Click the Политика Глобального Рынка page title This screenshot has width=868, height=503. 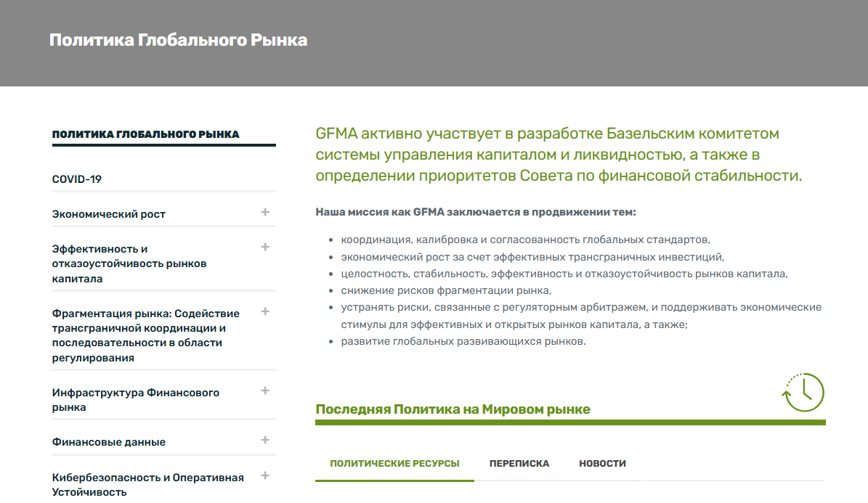click(178, 40)
